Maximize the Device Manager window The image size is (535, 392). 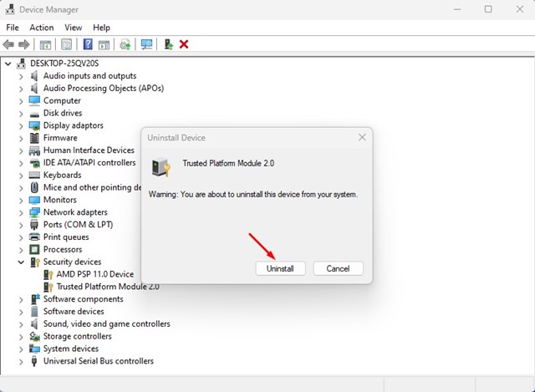(x=488, y=9)
